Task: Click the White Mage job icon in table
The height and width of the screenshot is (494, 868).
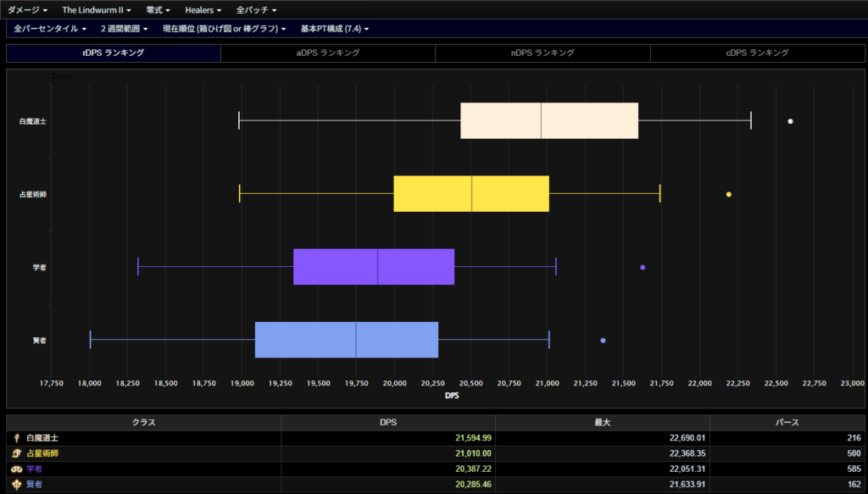Action: (15, 438)
